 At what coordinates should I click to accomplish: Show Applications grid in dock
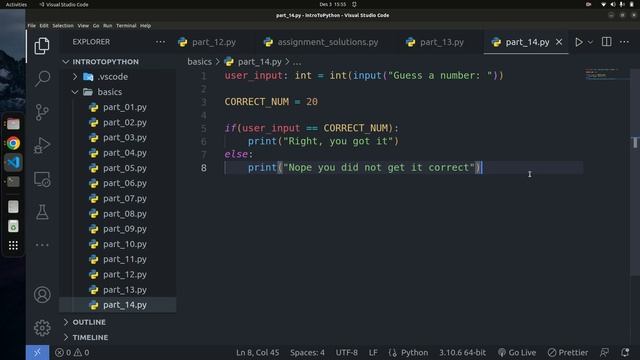click(13, 245)
